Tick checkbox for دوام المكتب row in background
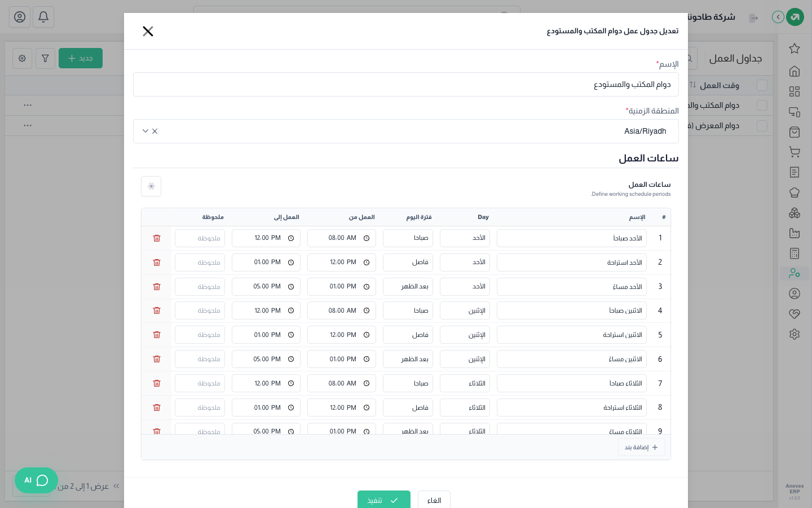Image resolution: width=812 pixels, height=508 pixels. (762, 106)
